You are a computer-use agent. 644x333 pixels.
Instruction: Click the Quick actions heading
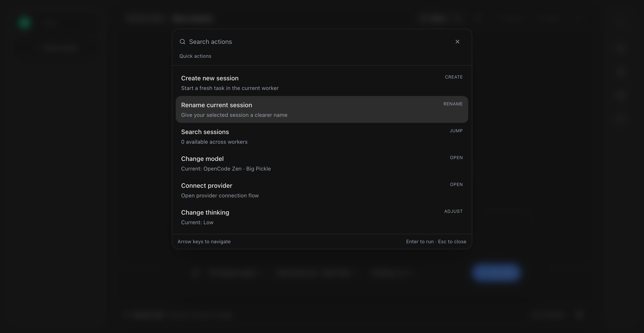tap(195, 56)
